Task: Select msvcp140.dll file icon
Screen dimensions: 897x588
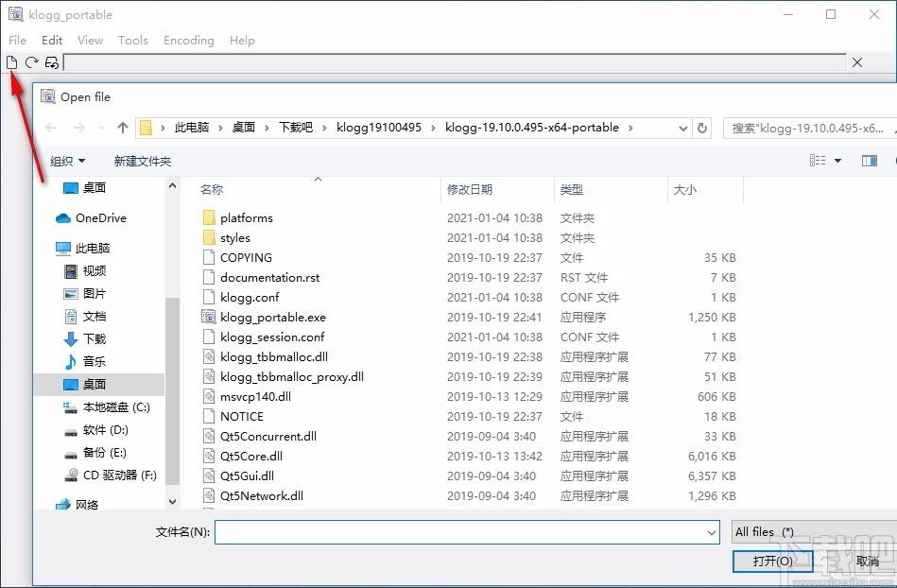Action: pyautogui.click(x=209, y=396)
